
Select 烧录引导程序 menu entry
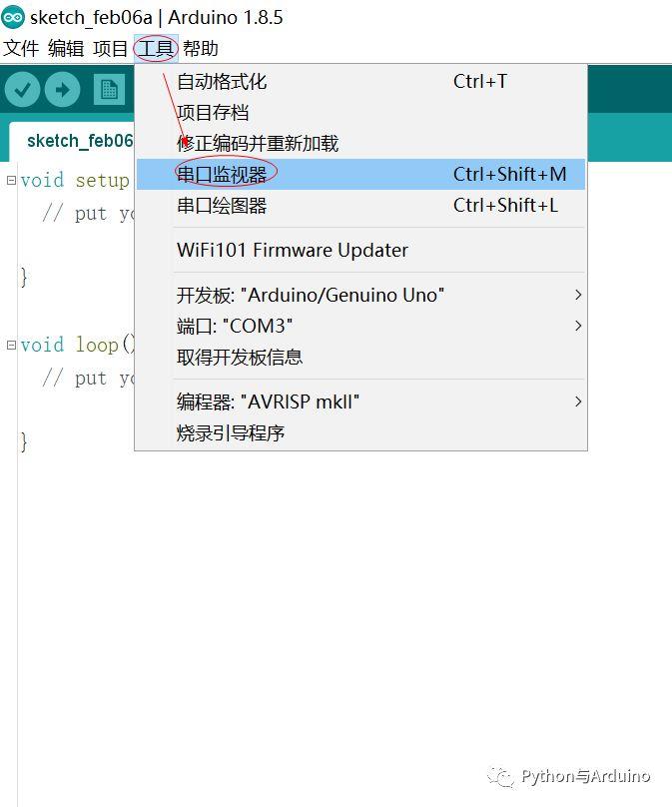click(x=360, y=432)
